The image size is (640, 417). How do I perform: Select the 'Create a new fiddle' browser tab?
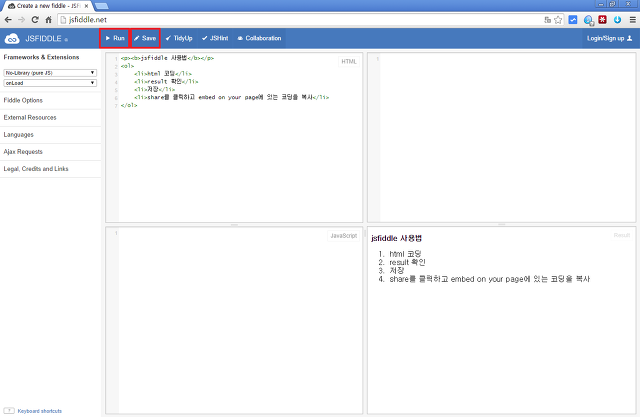tap(46, 6)
